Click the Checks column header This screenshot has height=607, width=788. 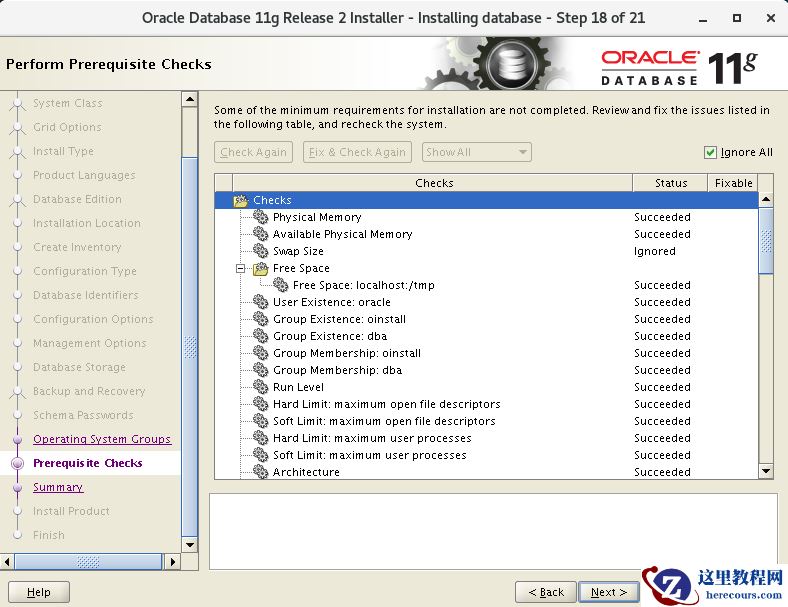click(x=433, y=183)
